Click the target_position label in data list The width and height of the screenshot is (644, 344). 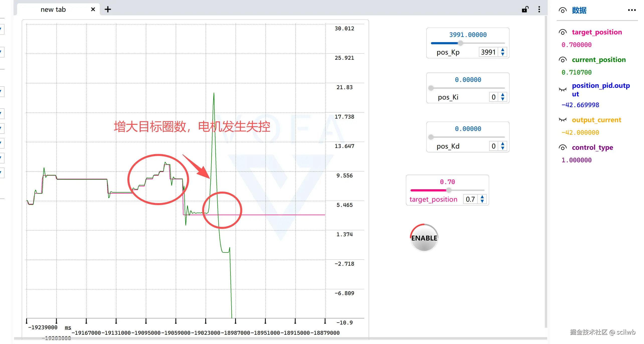(597, 32)
